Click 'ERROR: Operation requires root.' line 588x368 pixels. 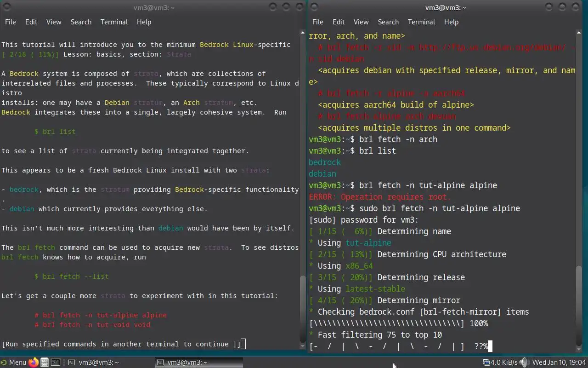pos(380,197)
